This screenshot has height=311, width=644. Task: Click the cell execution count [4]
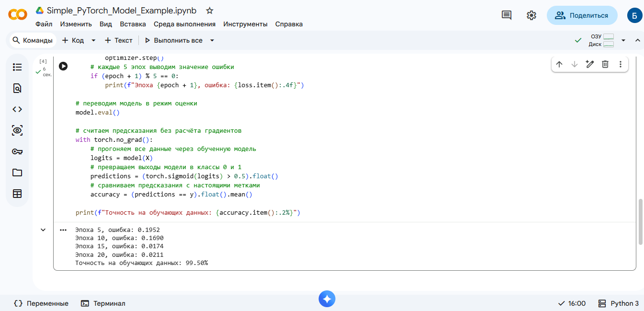43,61
